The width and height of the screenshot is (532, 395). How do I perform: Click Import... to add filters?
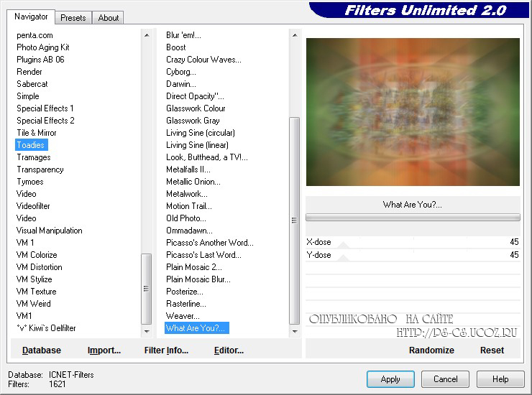point(104,350)
